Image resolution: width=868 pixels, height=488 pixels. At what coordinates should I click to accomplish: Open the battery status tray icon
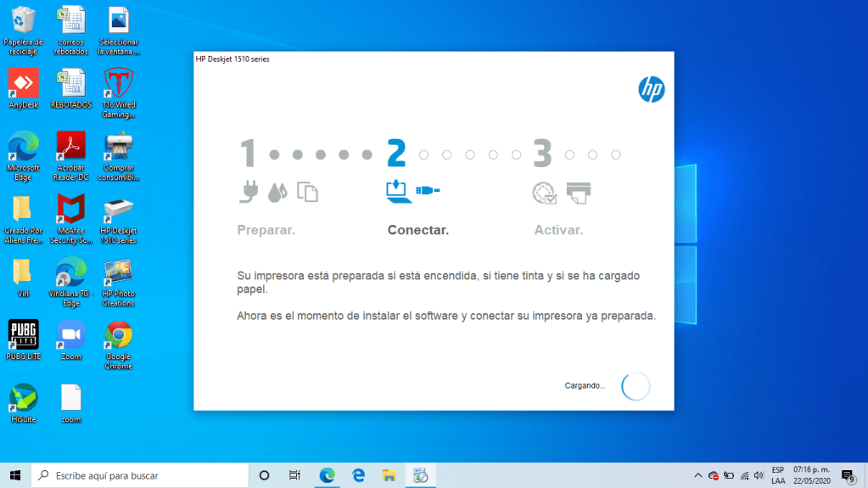tap(729, 476)
